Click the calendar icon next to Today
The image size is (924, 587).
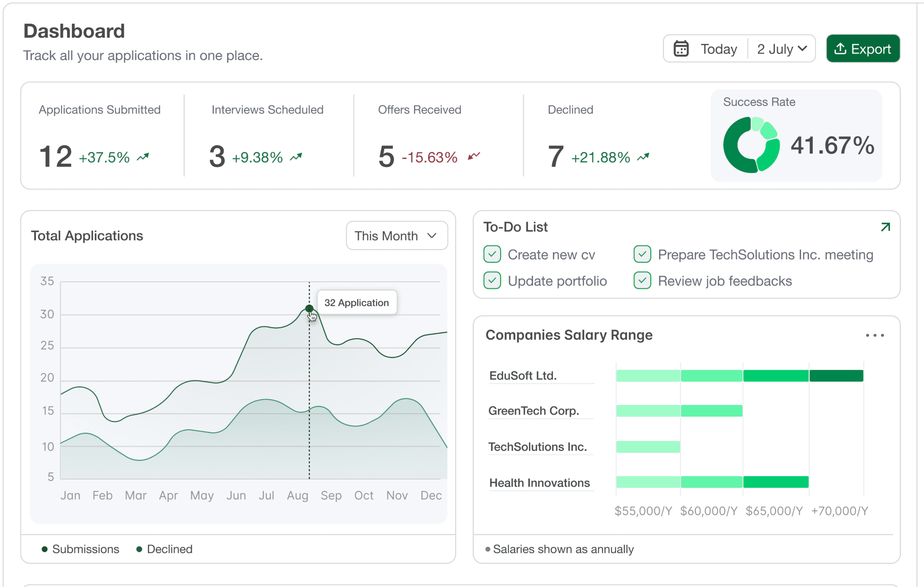coord(681,49)
